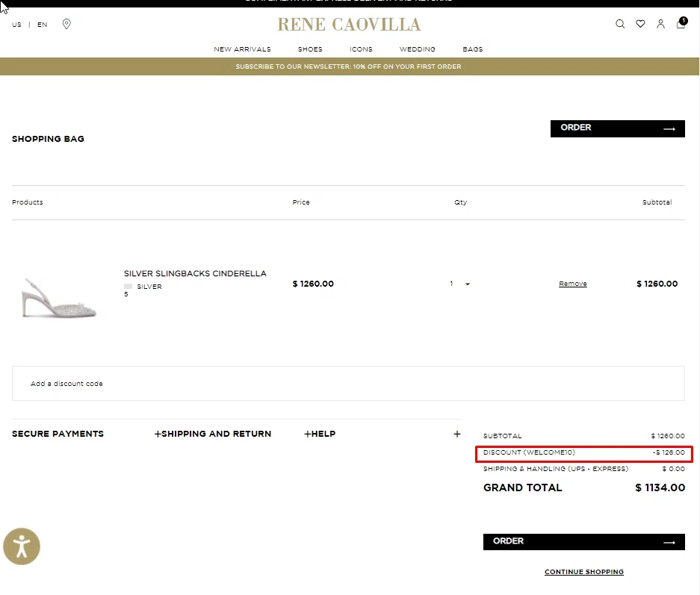The image size is (700, 595).
Task: Click the Rene Caovilla logo
Action: (x=349, y=25)
